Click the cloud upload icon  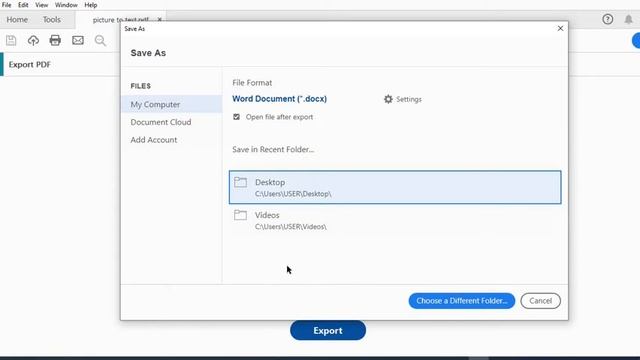click(x=33, y=40)
